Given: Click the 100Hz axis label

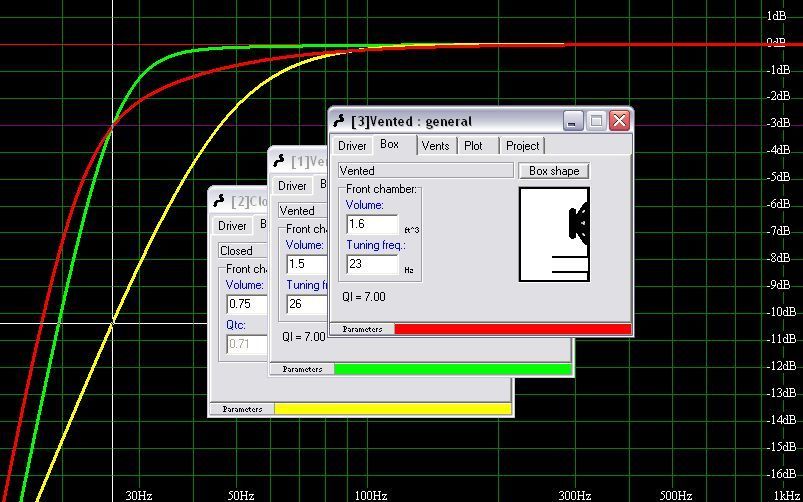Looking at the screenshot, I should [x=370, y=495].
